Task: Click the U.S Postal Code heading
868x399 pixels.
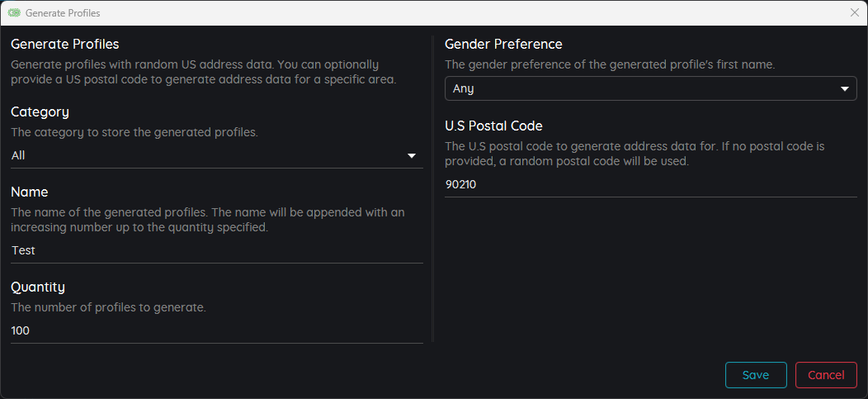Action: tap(493, 126)
